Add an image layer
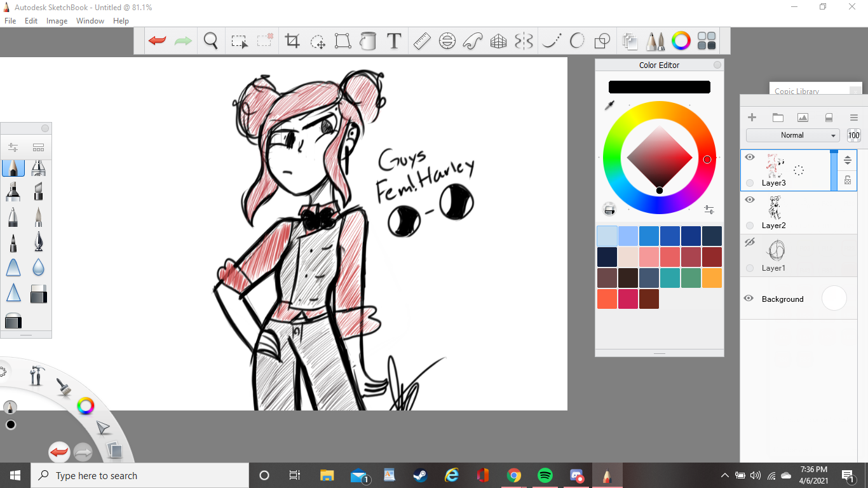Screen dimensions: 868x488 tap(803, 118)
